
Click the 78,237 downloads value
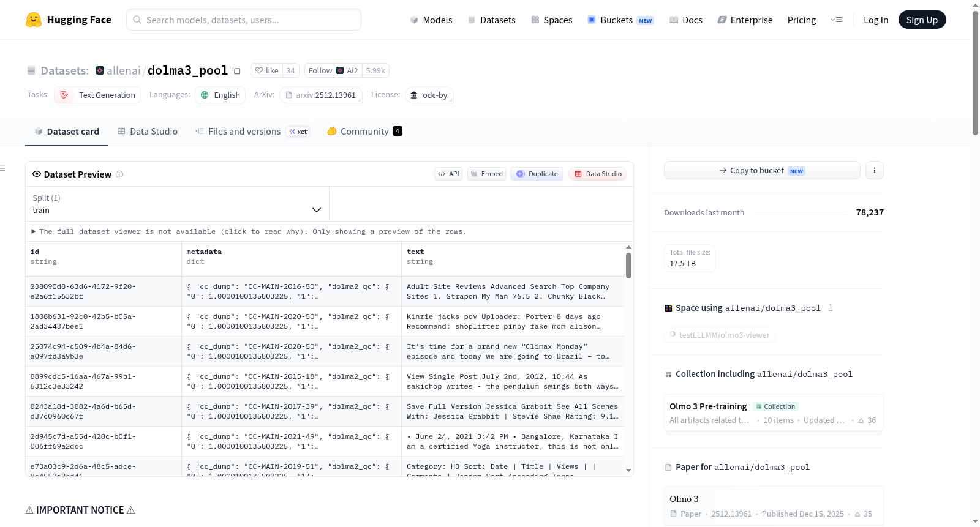point(870,212)
